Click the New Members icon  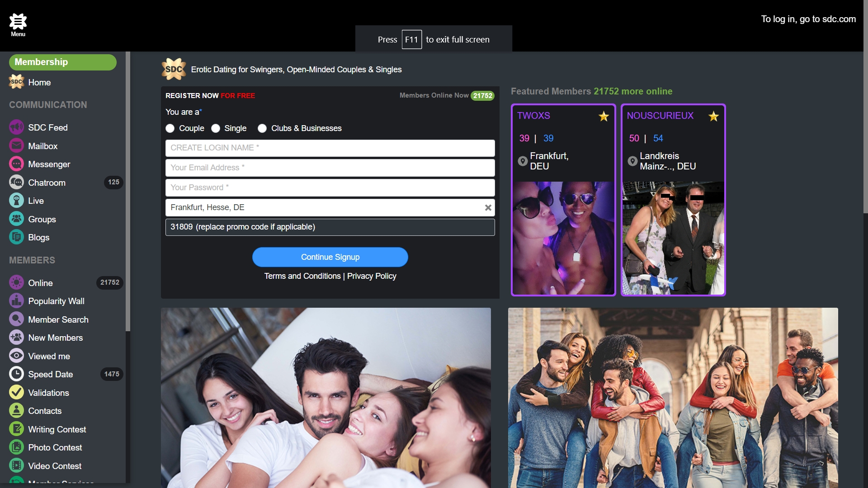pyautogui.click(x=17, y=338)
